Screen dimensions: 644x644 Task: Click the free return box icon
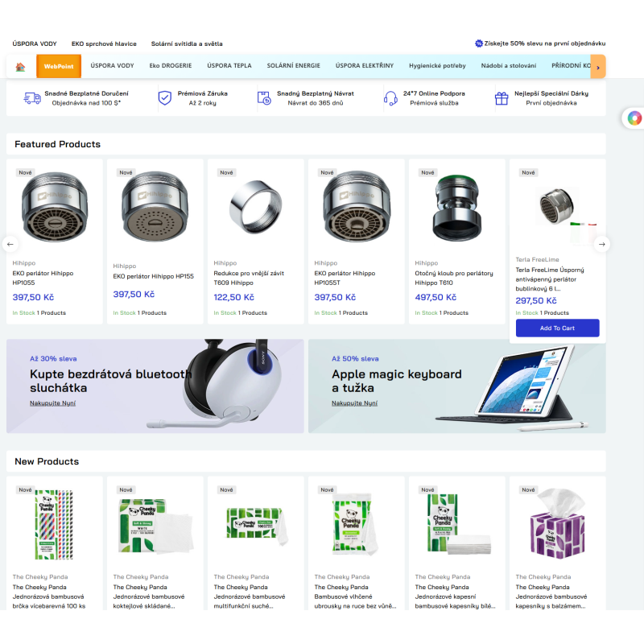point(264,98)
